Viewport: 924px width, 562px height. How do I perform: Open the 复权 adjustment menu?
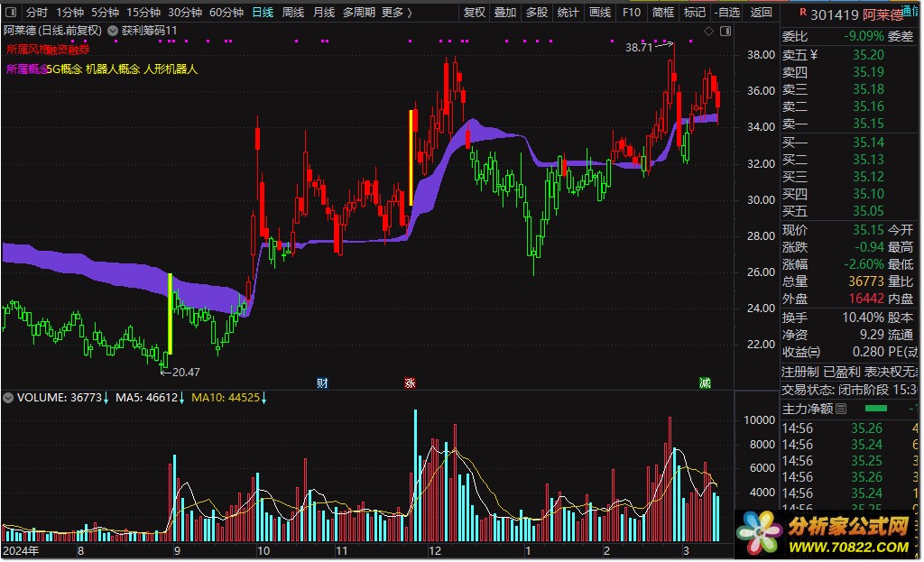click(x=474, y=13)
